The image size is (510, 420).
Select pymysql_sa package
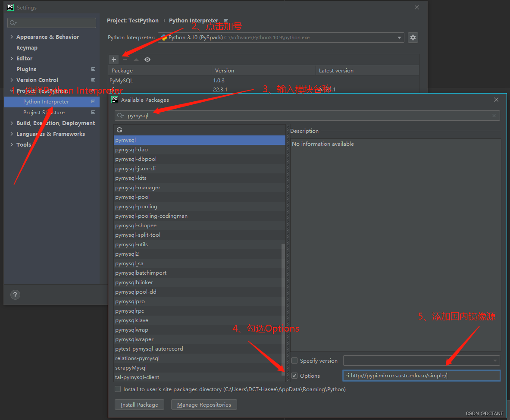pyautogui.click(x=197, y=263)
